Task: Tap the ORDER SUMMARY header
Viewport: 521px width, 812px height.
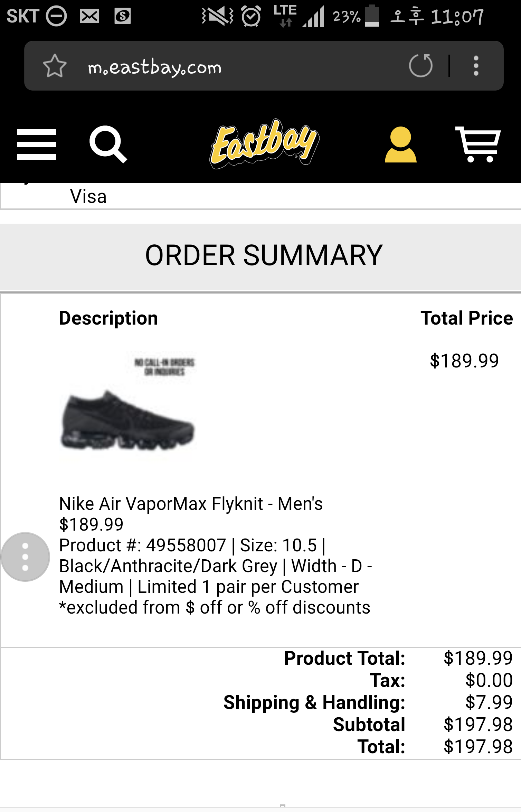Action: (x=264, y=255)
